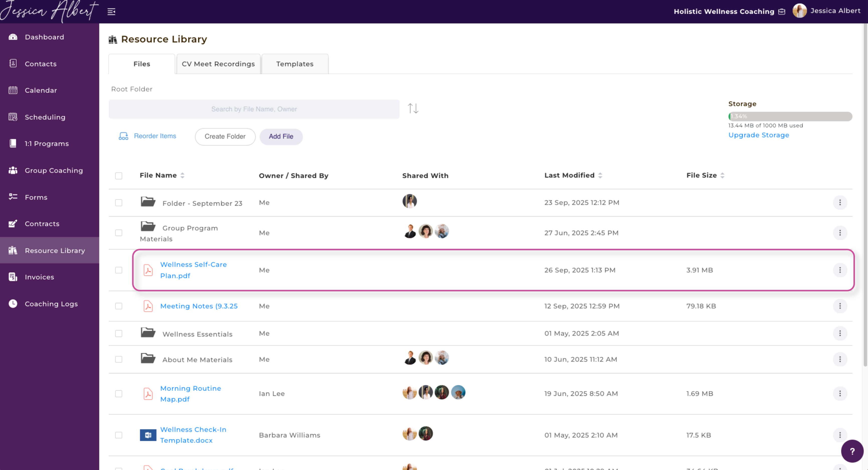Sort by the Last Modified column arrows
The image size is (868, 470).
tap(600, 176)
